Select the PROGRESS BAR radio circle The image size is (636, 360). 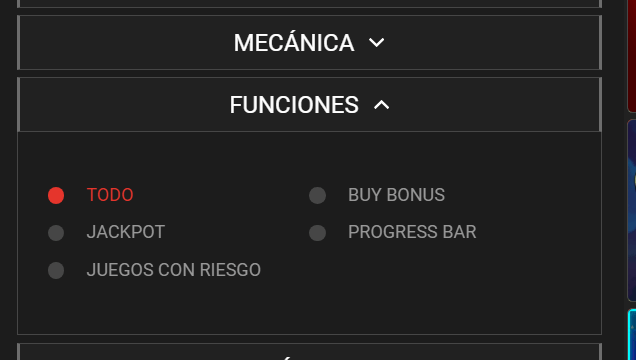[318, 233]
